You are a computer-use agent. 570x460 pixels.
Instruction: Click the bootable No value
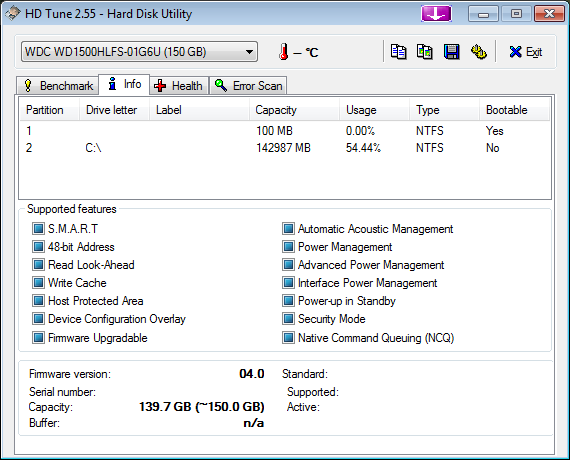pos(493,148)
